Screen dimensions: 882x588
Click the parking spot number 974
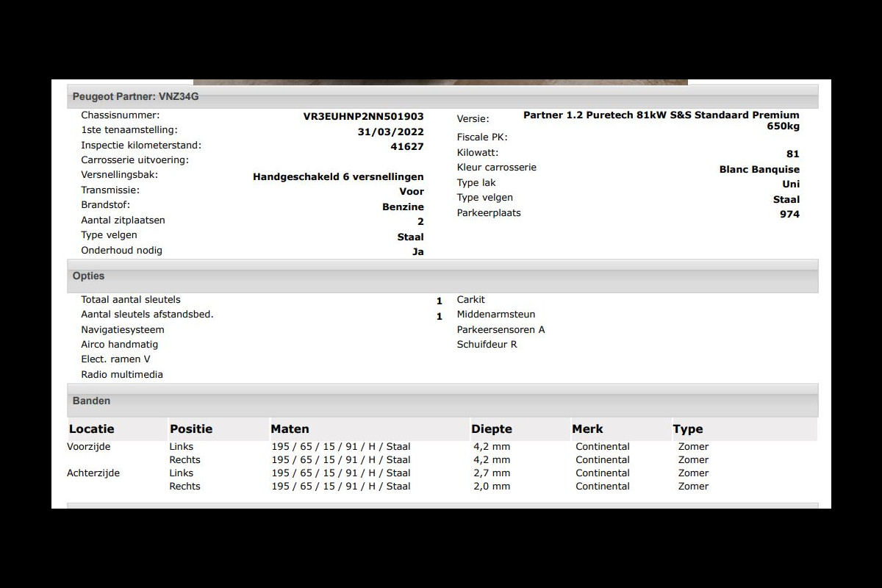click(x=789, y=215)
